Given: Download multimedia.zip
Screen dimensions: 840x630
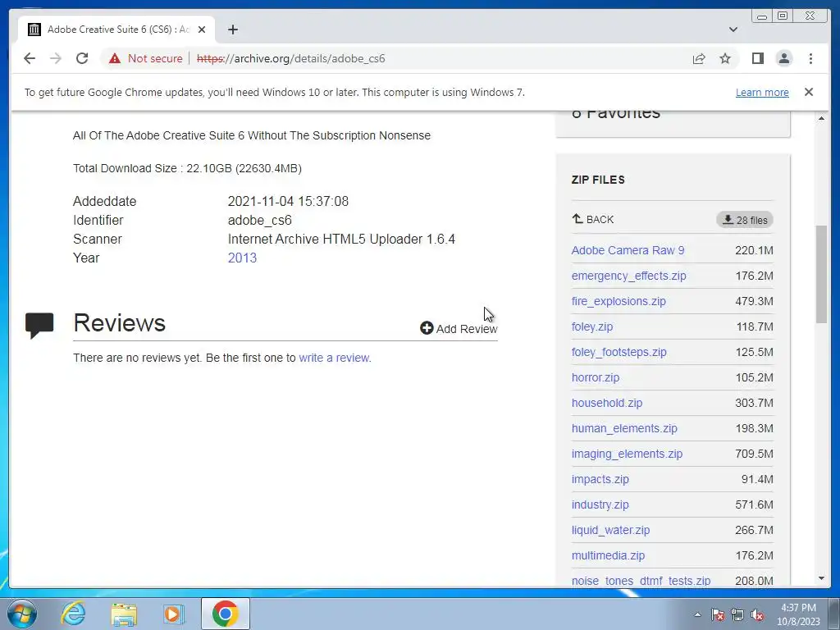Looking at the screenshot, I should tap(608, 555).
